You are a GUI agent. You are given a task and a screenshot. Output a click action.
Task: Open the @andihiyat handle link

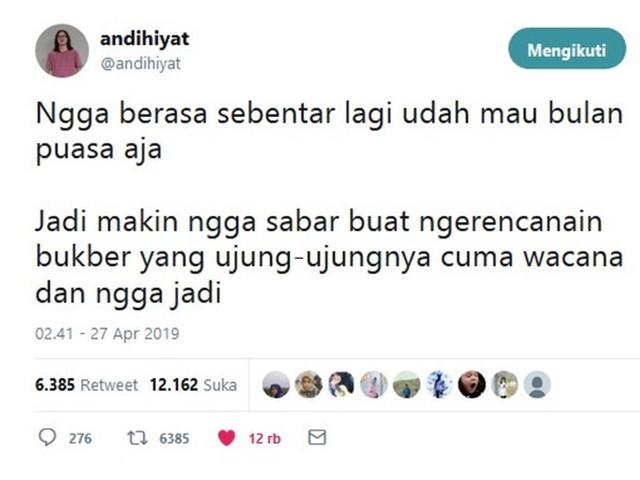click(140, 64)
